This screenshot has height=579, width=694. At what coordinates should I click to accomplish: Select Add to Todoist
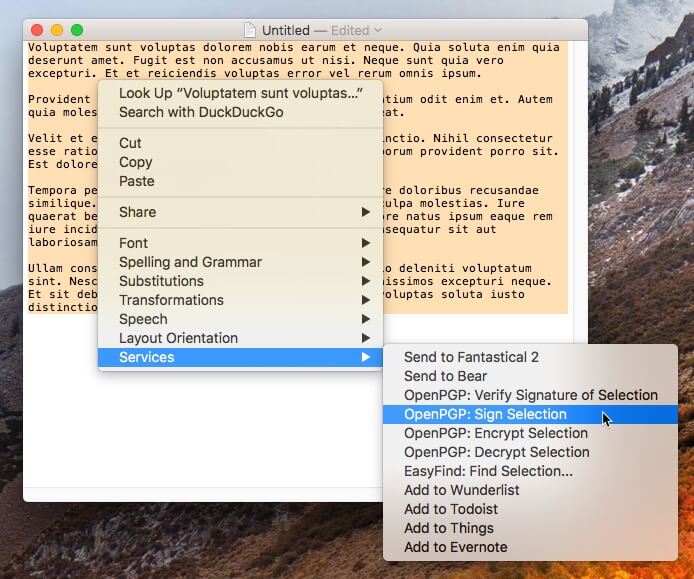[530, 510]
